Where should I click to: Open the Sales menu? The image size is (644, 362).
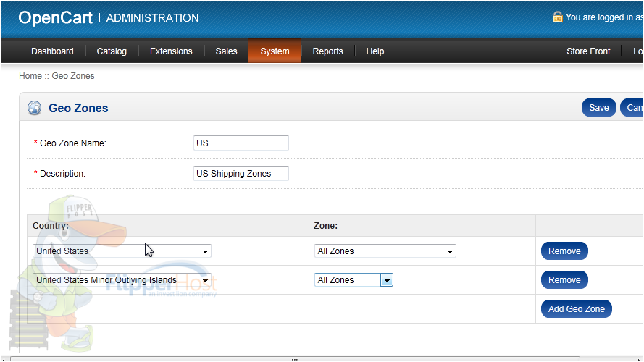[x=226, y=51]
